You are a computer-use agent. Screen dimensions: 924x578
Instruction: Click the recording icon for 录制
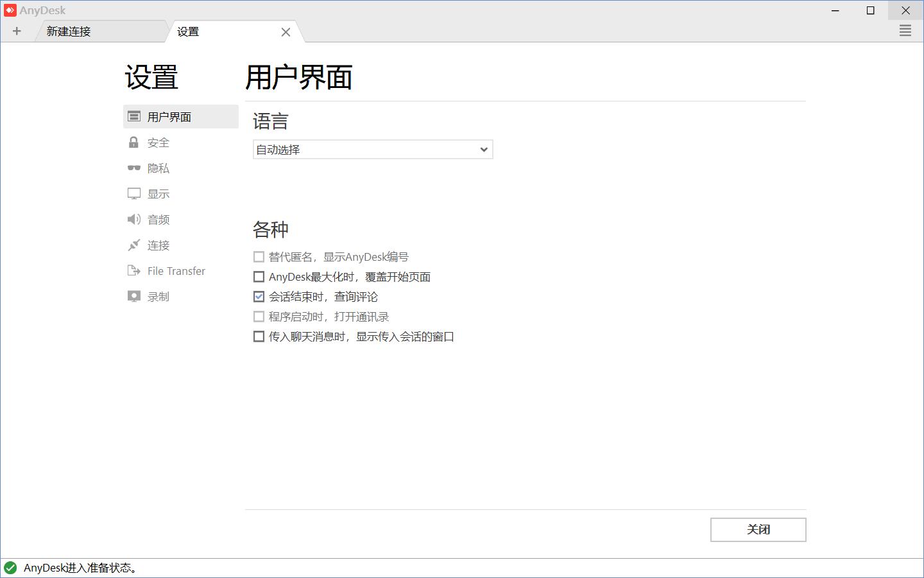coord(133,296)
